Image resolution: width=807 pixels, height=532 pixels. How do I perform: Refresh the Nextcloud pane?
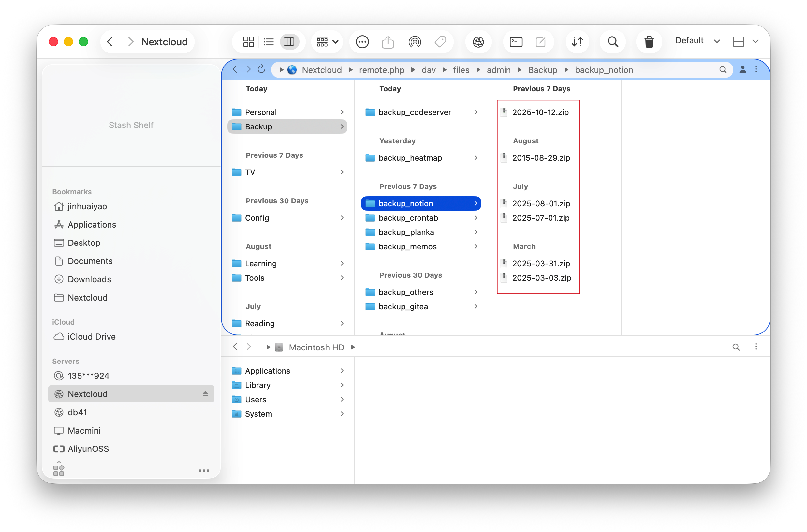[x=261, y=69]
